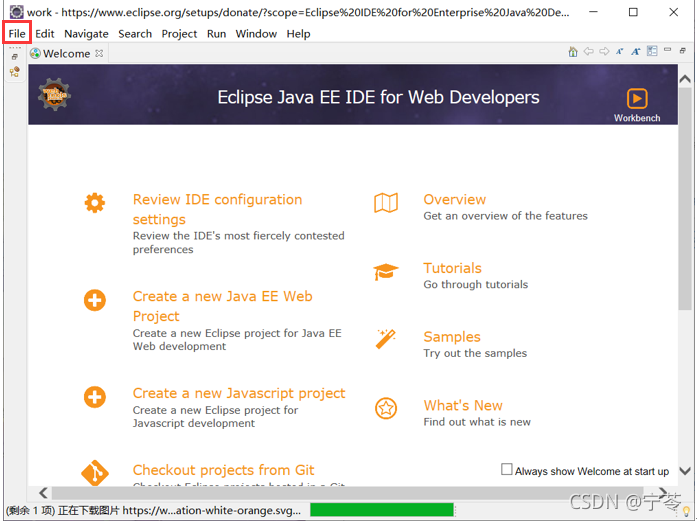Click the Tutorials graduation cap icon
Screen dimensions: 697x521
pyautogui.click(x=385, y=272)
